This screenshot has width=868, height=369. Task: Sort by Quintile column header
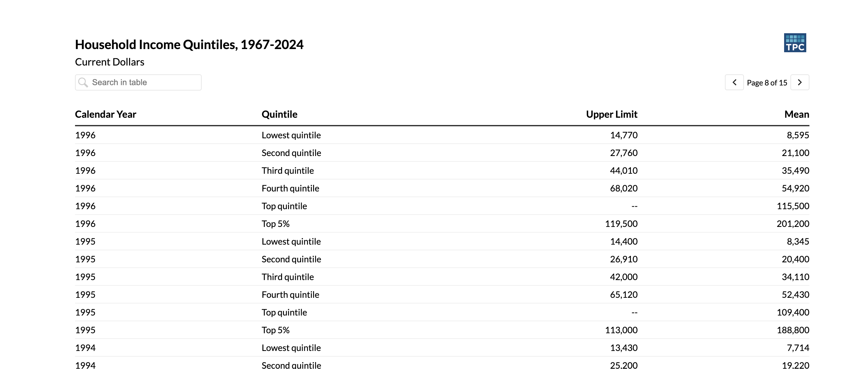point(279,114)
